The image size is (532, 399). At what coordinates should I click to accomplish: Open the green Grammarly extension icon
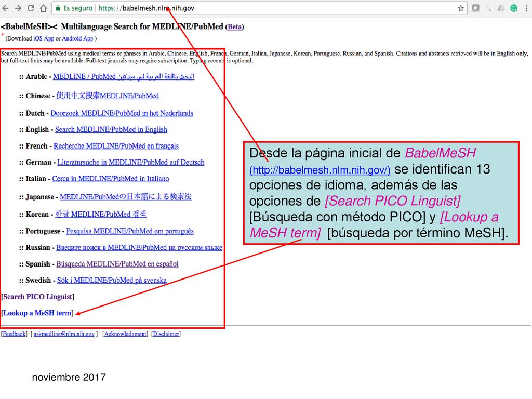click(x=514, y=8)
